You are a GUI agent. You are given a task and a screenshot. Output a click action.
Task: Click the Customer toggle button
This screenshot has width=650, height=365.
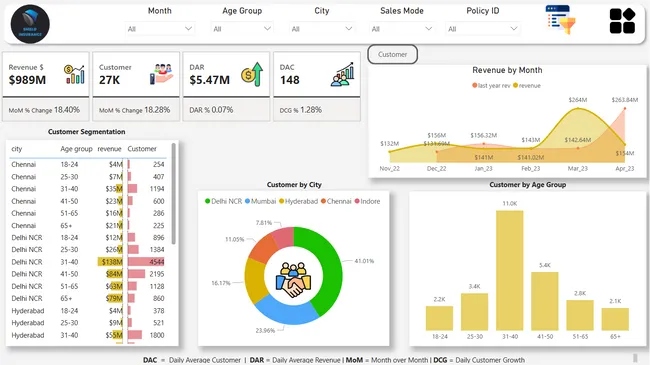pos(392,54)
